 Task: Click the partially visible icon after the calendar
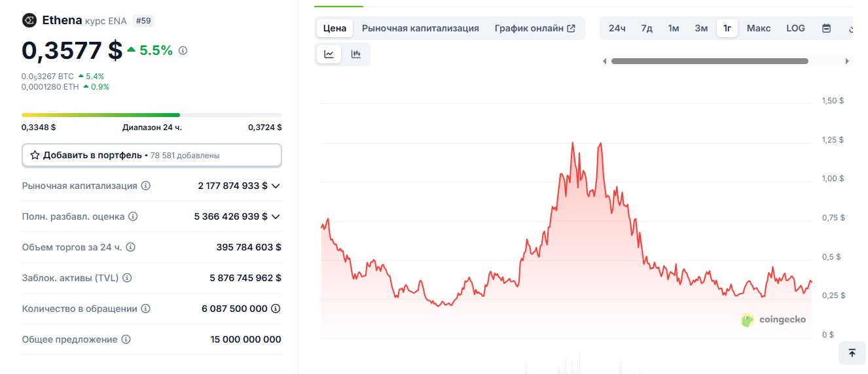click(x=850, y=28)
